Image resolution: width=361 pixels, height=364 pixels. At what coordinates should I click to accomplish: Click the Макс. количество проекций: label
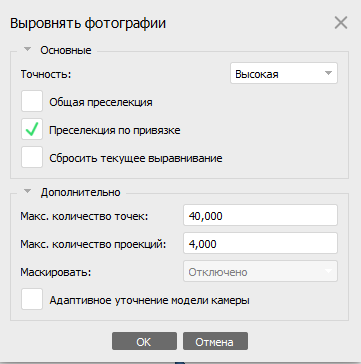pos(93,244)
